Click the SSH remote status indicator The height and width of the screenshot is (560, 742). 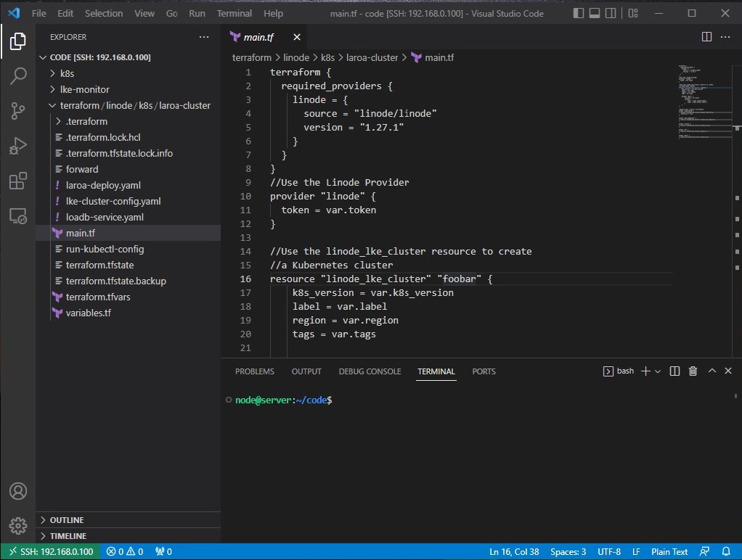(51, 551)
